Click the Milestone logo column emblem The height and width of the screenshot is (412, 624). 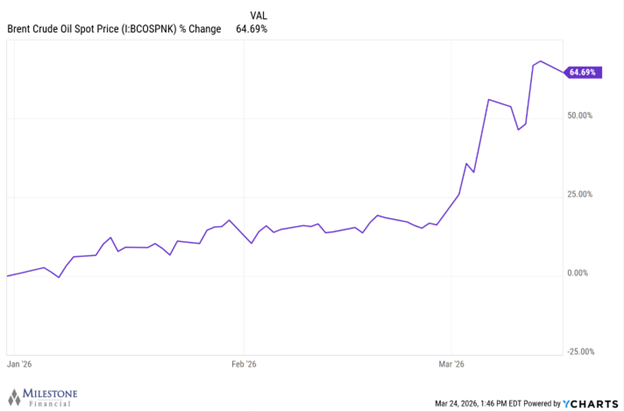14,395
